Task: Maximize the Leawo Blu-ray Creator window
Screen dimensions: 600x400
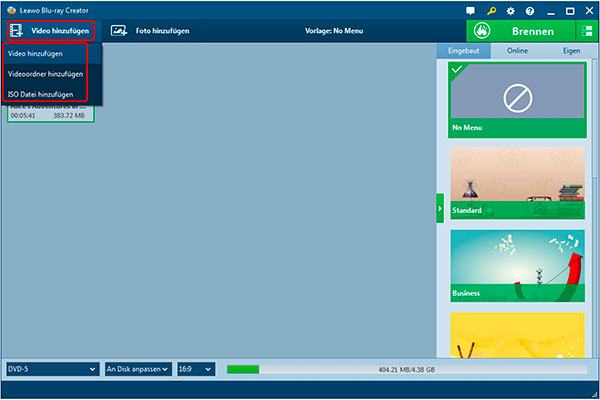Action: [570, 11]
